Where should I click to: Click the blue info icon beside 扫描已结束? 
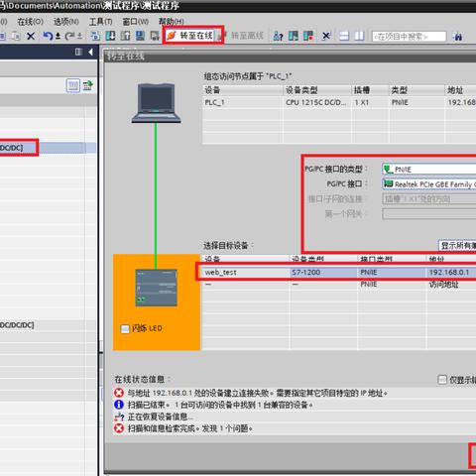(x=119, y=405)
